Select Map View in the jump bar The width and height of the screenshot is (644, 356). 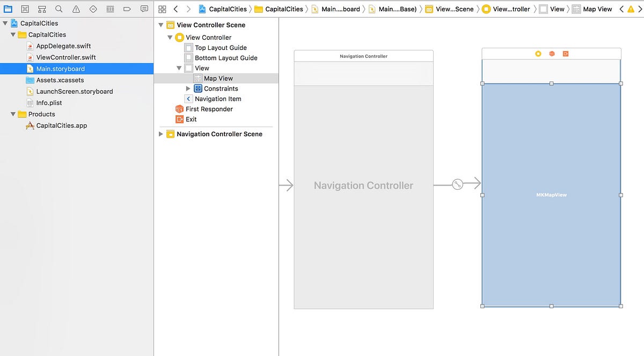[x=597, y=9]
